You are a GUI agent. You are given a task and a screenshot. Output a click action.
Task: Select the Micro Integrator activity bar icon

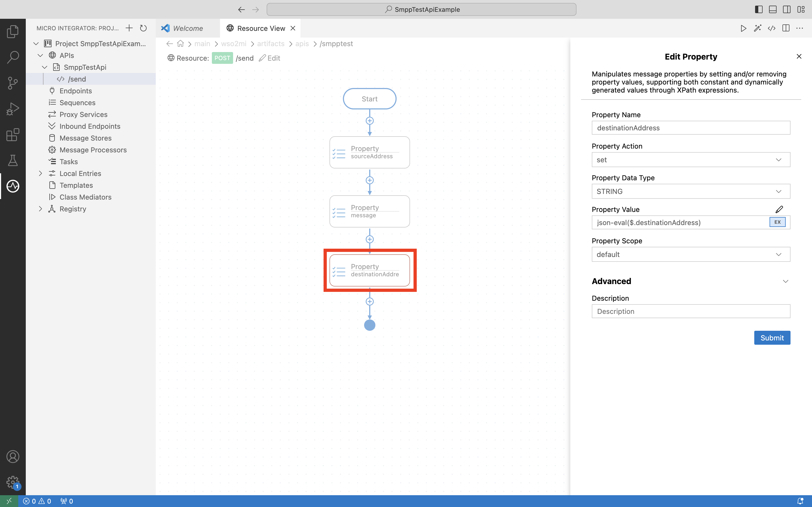tap(13, 186)
